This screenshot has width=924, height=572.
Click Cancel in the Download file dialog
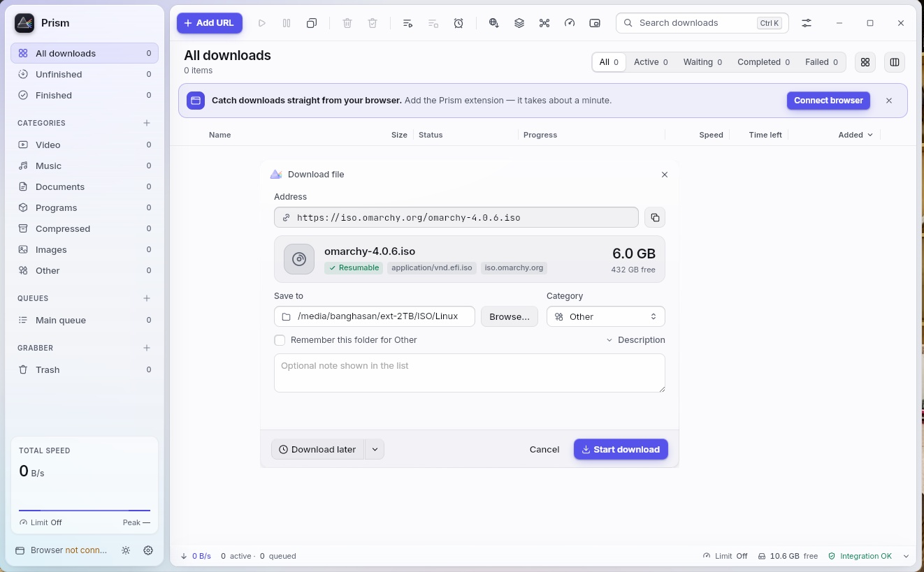(x=544, y=450)
